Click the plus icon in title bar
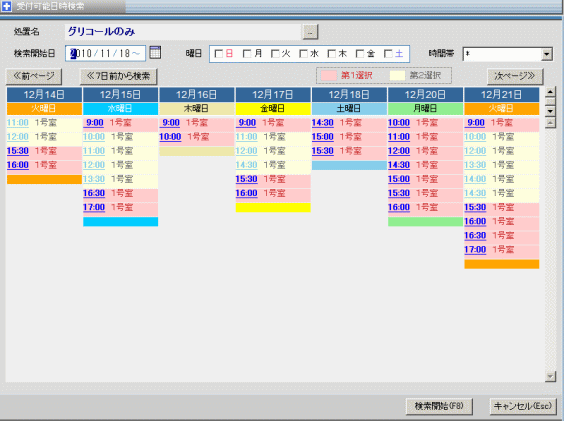 [x=6, y=6]
